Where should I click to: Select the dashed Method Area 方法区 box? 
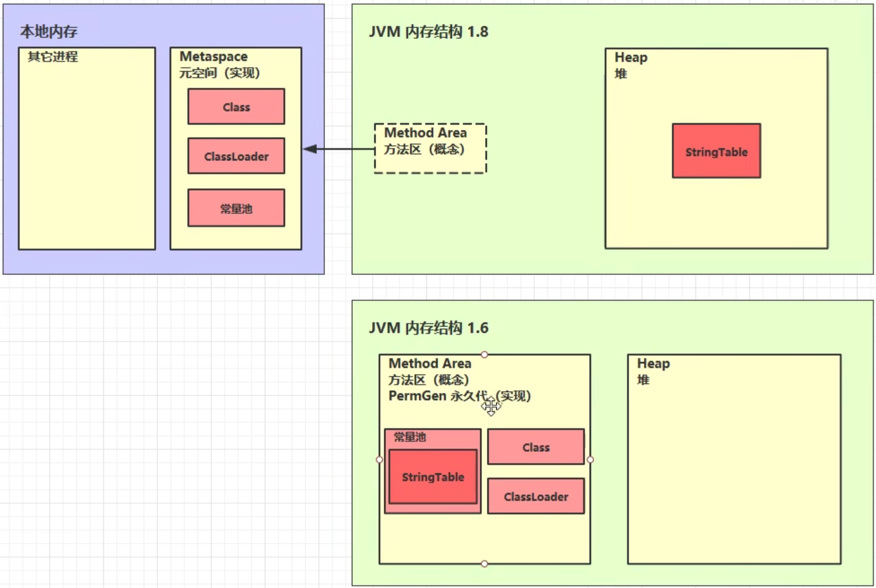[430, 148]
